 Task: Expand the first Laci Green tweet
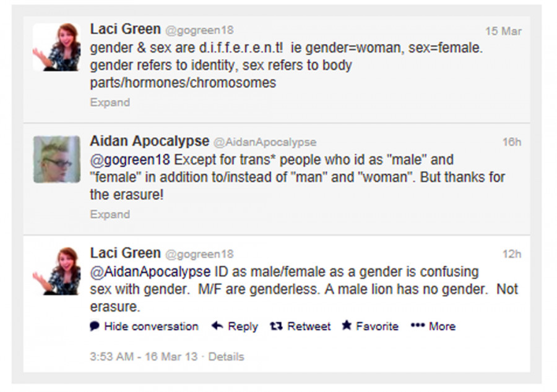[x=110, y=103]
